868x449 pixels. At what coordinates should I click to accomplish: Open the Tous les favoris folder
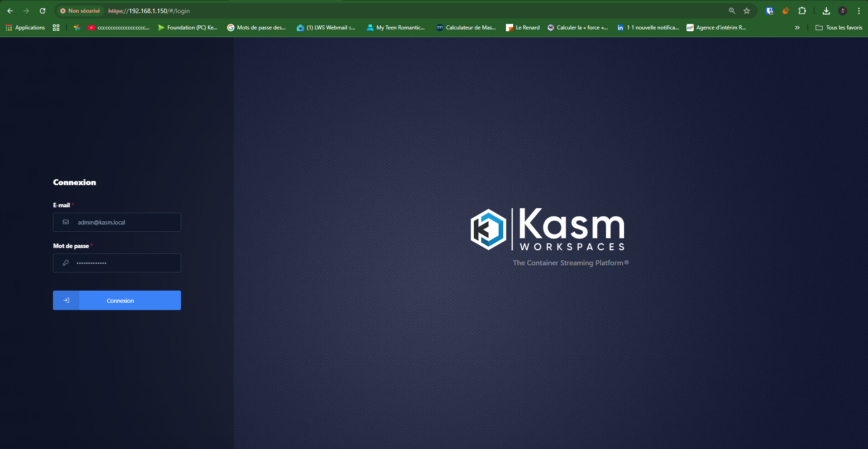click(x=839, y=28)
